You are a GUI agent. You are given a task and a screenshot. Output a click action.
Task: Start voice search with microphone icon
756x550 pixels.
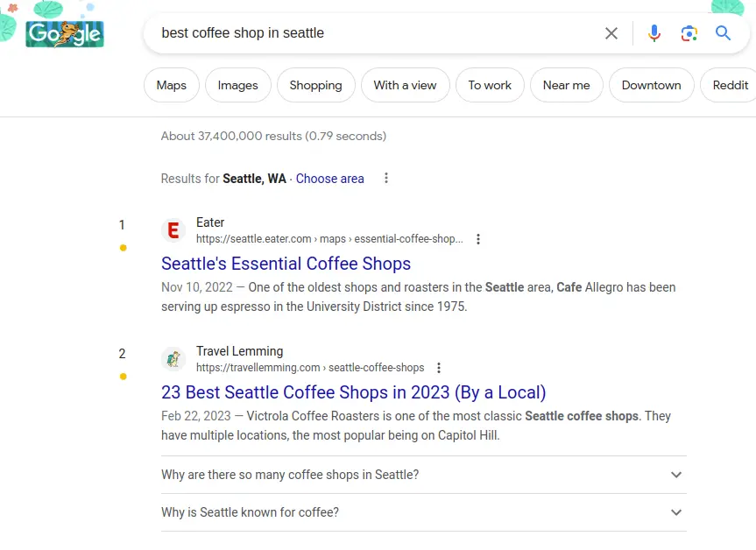coord(654,33)
